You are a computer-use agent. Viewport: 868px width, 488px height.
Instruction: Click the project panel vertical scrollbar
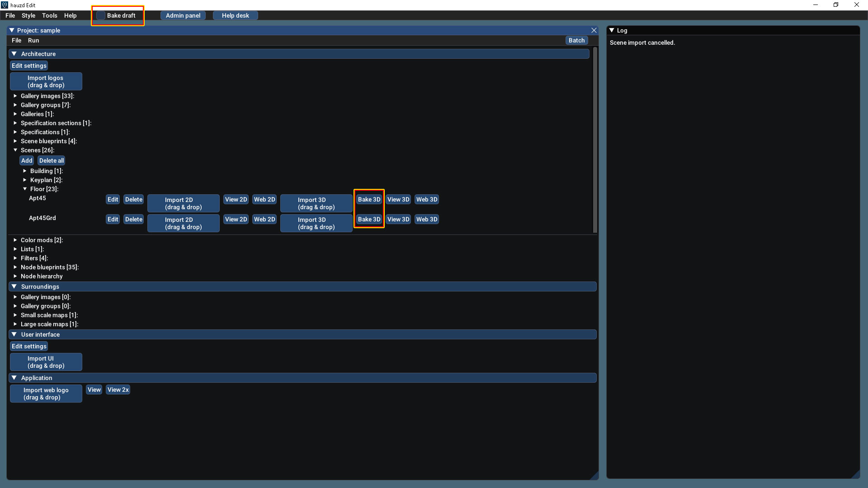coord(595,140)
